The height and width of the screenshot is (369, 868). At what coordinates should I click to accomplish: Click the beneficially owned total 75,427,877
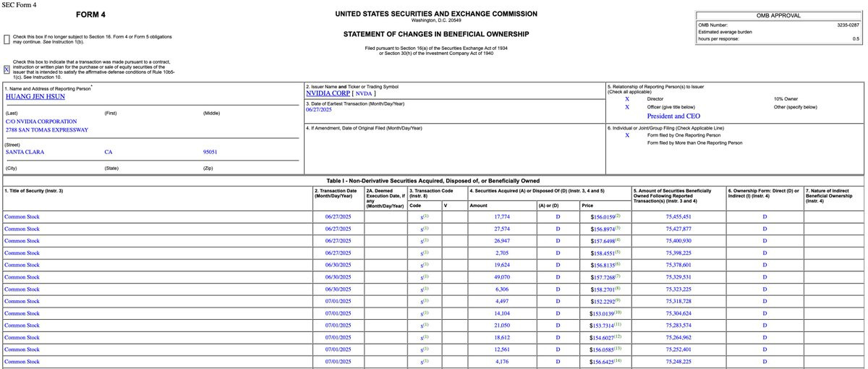[x=678, y=229]
